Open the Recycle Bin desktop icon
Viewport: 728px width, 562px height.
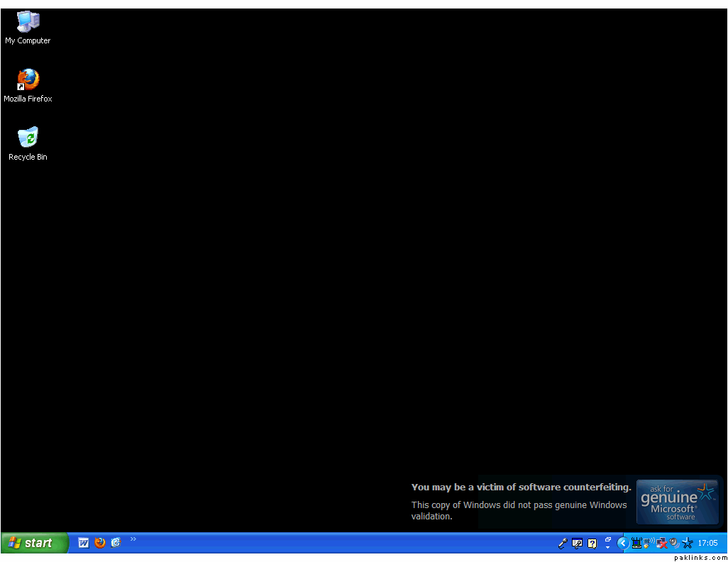coord(28,138)
